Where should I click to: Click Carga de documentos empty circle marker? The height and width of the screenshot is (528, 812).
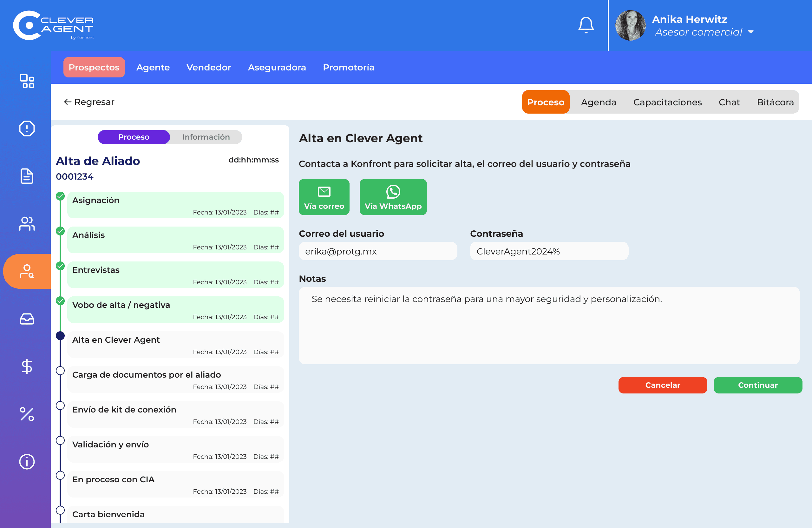(60, 371)
